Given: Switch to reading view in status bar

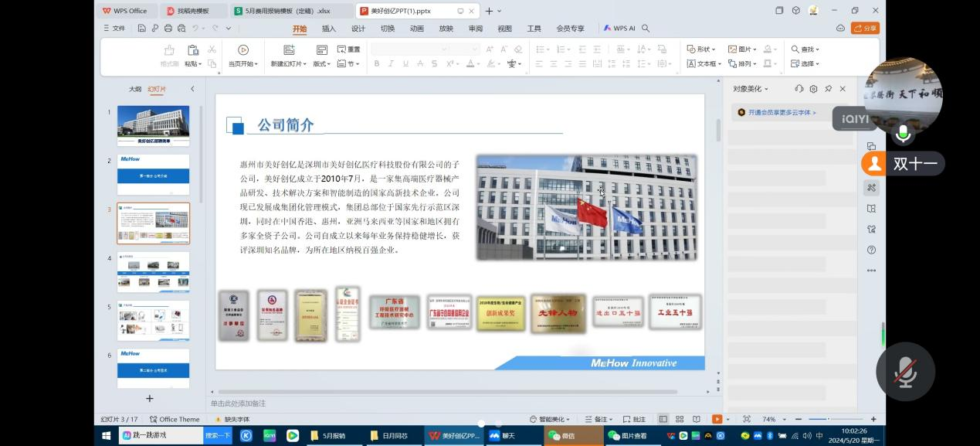Looking at the screenshot, I should 697,419.
